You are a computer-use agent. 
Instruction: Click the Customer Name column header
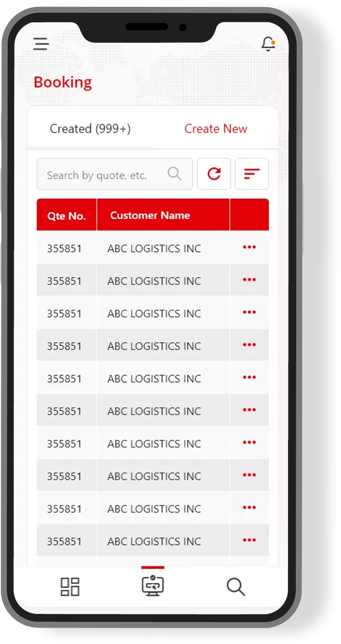163,215
